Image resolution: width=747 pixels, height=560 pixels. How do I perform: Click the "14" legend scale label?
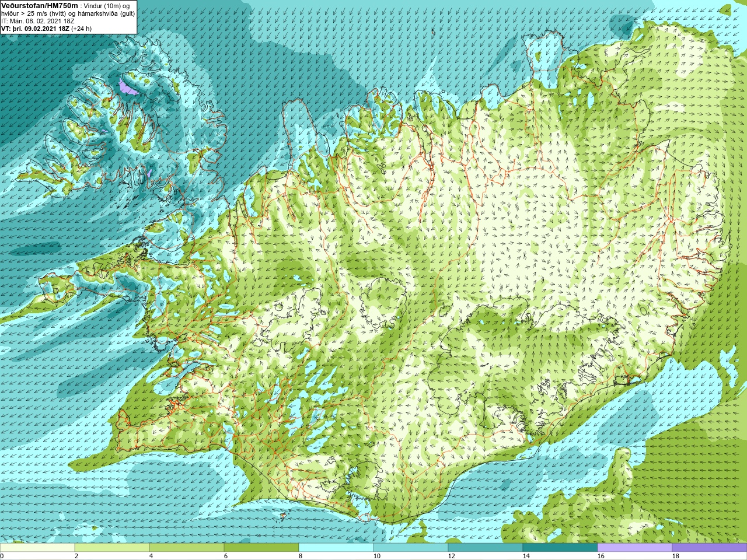(526, 556)
